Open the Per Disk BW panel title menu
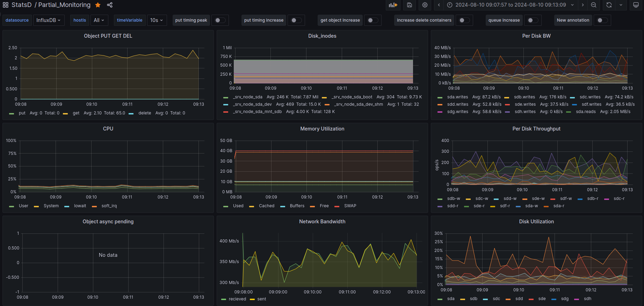Screen dimensions: 644x306 coord(536,36)
